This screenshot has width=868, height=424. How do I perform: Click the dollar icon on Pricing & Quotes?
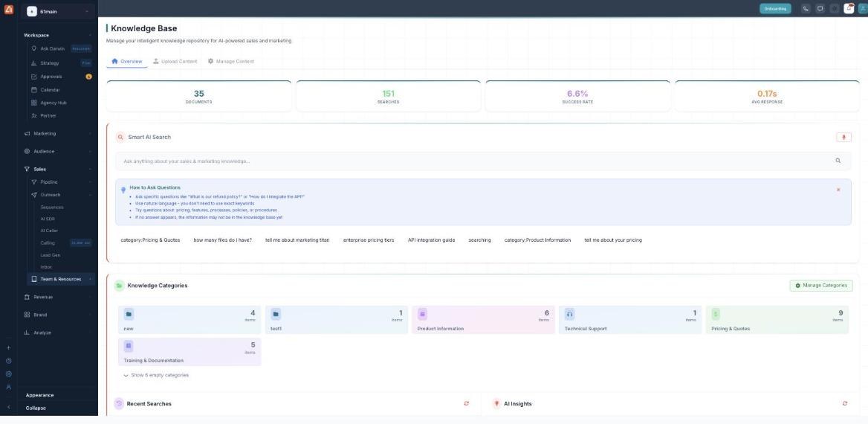coord(716,314)
